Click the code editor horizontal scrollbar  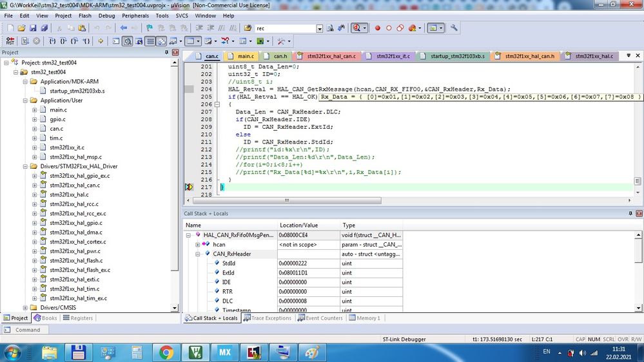[287, 200]
